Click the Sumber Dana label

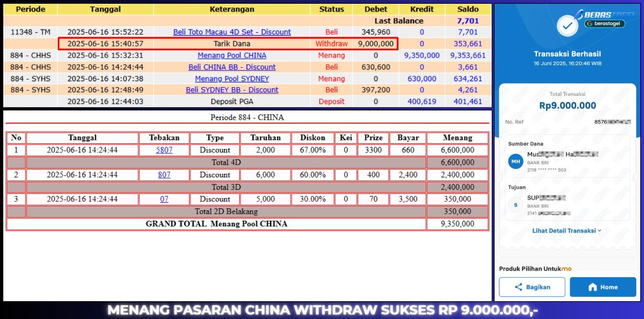click(x=526, y=144)
